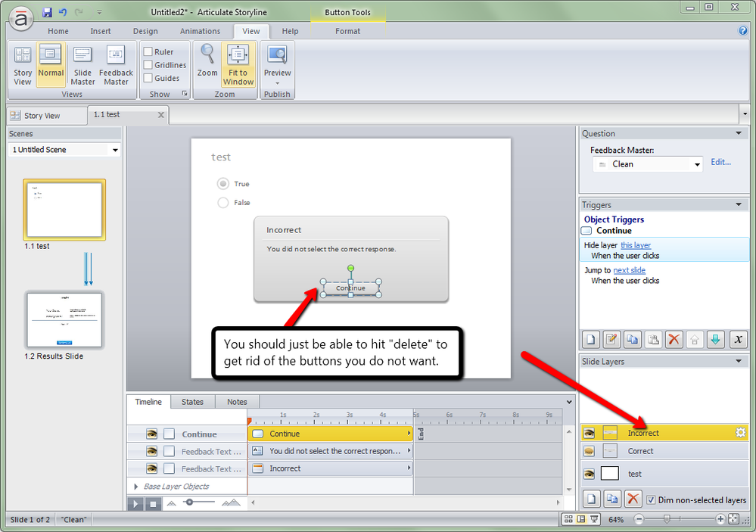
Task: Hide the Continue object via eye icon
Action: [x=151, y=434]
